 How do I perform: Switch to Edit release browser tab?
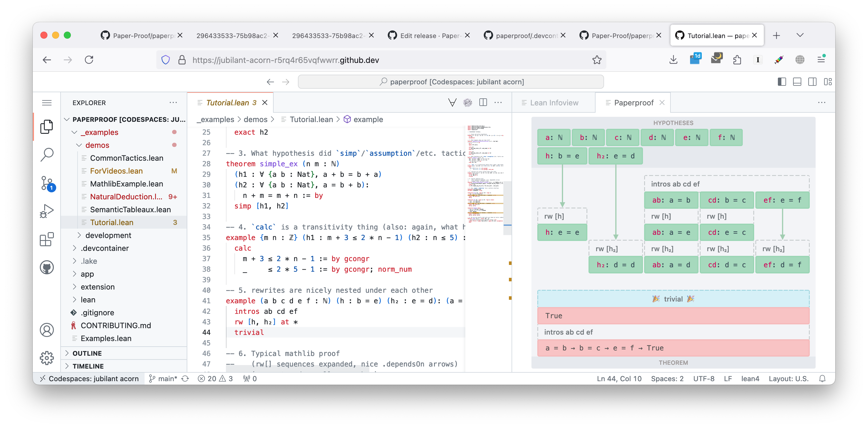429,35
